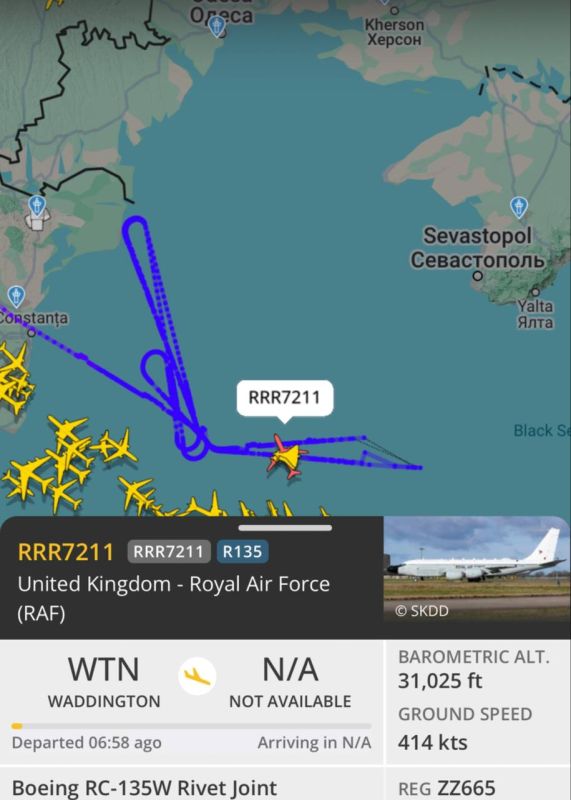Image resolution: width=571 pixels, height=800 pixels.
Task: Tap the Sevastopol airport tower marker
Action: (519, 208)
